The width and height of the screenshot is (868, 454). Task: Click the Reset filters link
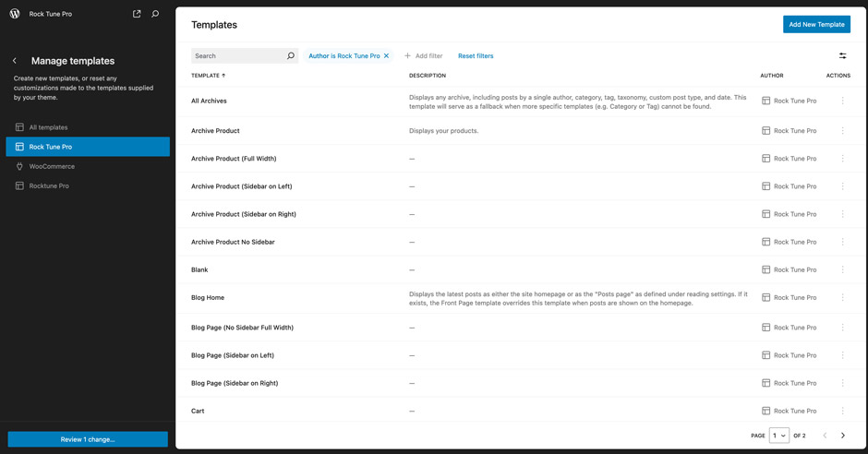476,56
